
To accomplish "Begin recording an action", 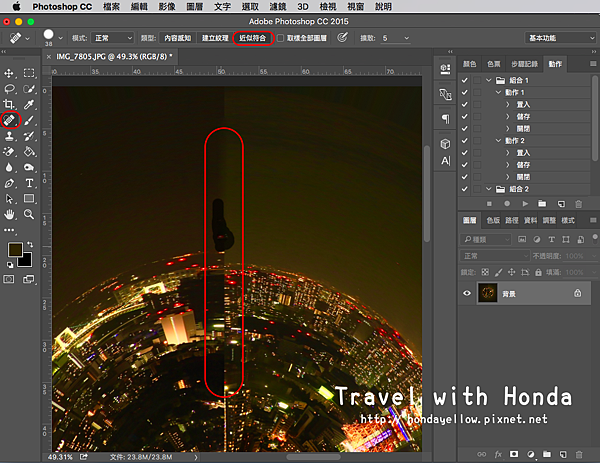I will 507,204.
